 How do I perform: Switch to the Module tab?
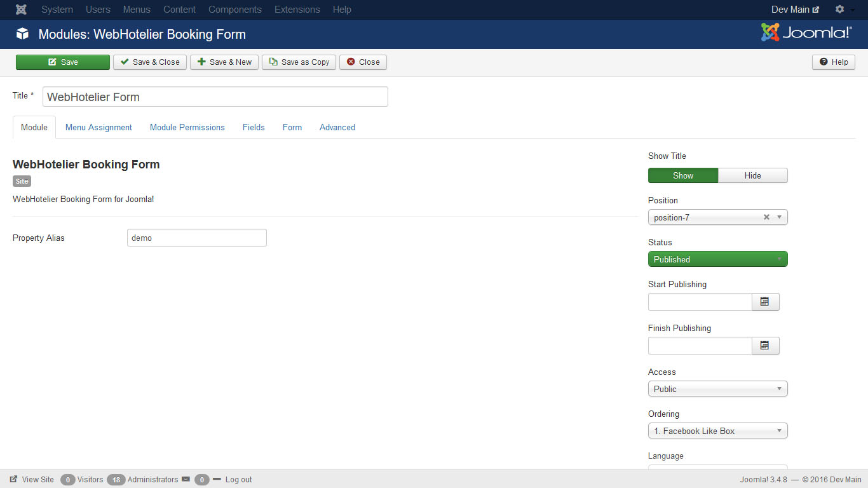[x=34, y=127]
